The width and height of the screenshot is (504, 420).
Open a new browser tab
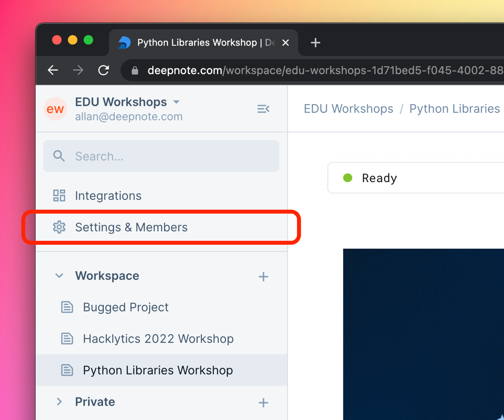pos(315,43)
